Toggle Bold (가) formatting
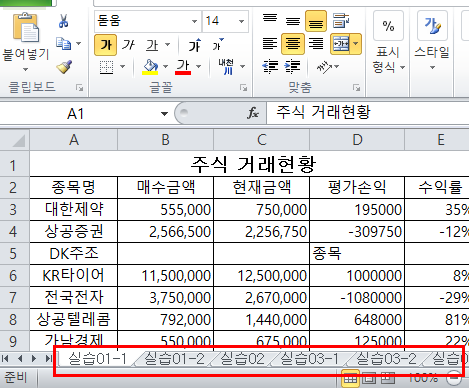The height and width of the screenshot is (388, 469). coord(105,45)
